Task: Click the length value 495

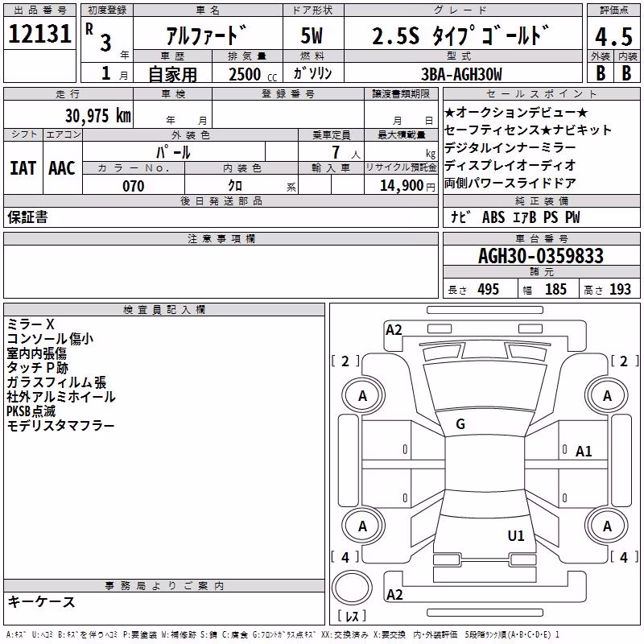Action: 489,290
